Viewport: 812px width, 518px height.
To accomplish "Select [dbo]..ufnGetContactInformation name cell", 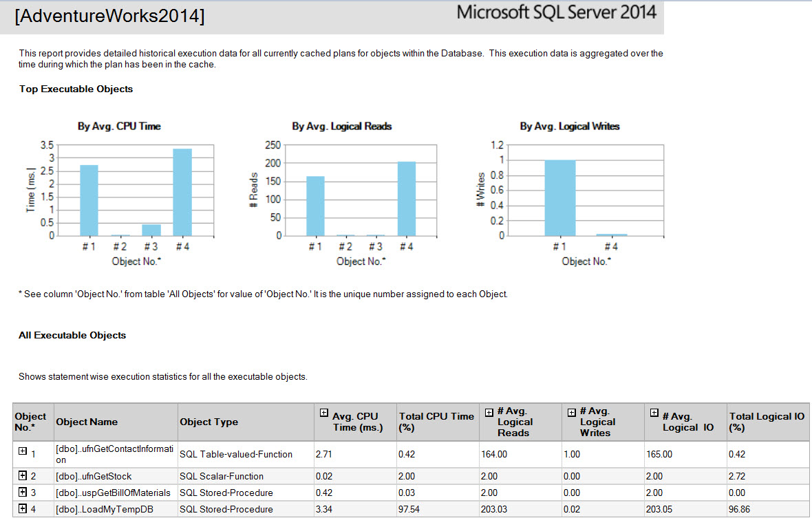I will point(114,454).
